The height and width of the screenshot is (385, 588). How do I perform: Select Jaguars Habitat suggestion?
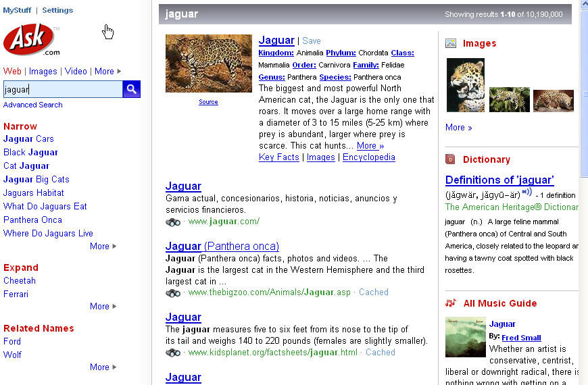pyautogui.click(x=33, y=192)
